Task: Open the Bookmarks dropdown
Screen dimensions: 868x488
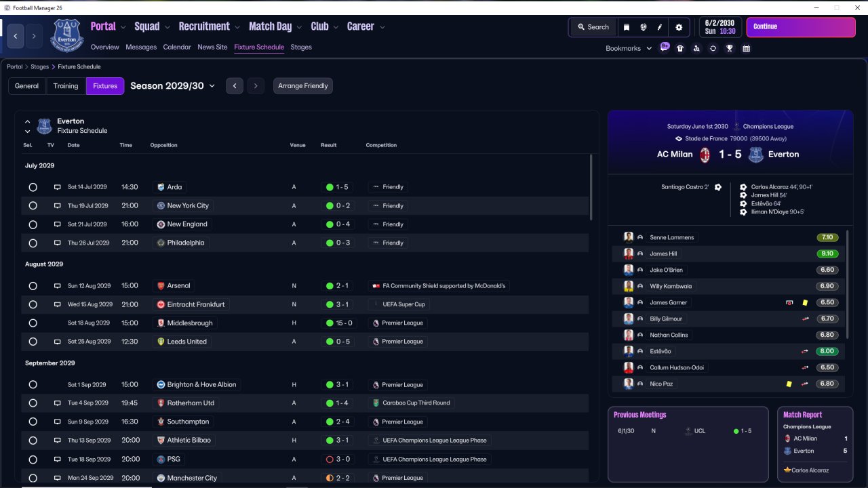Action: (629, 49)
